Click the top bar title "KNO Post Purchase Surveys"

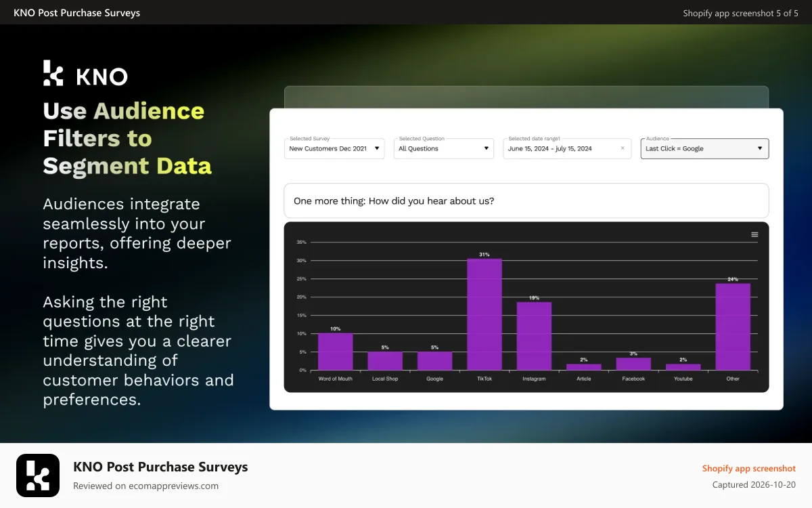pos(76,13)
